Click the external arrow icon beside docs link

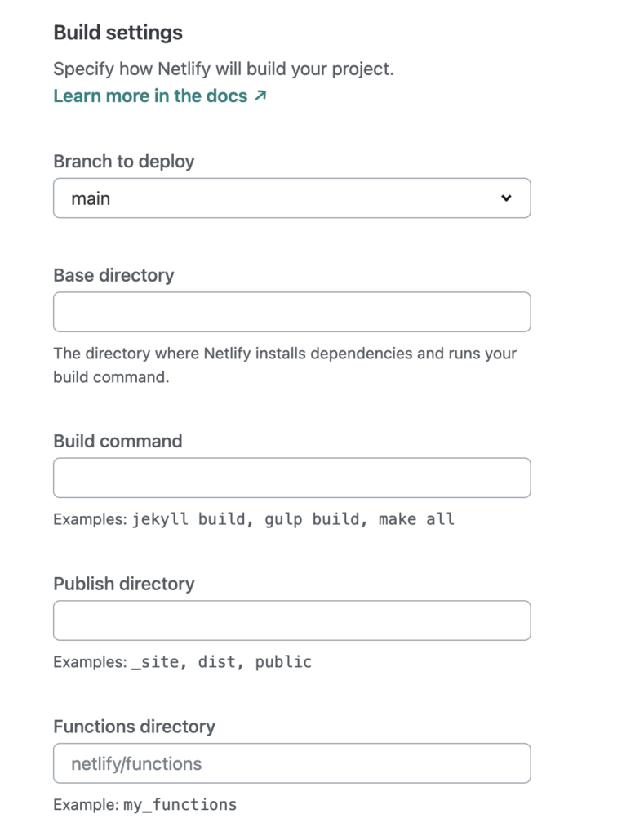click(260, 96)
